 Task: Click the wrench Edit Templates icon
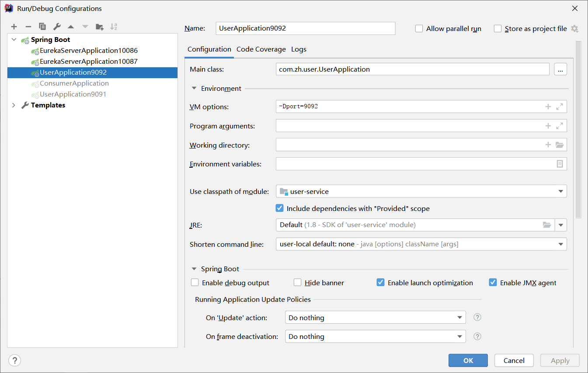tap(57, 27)
